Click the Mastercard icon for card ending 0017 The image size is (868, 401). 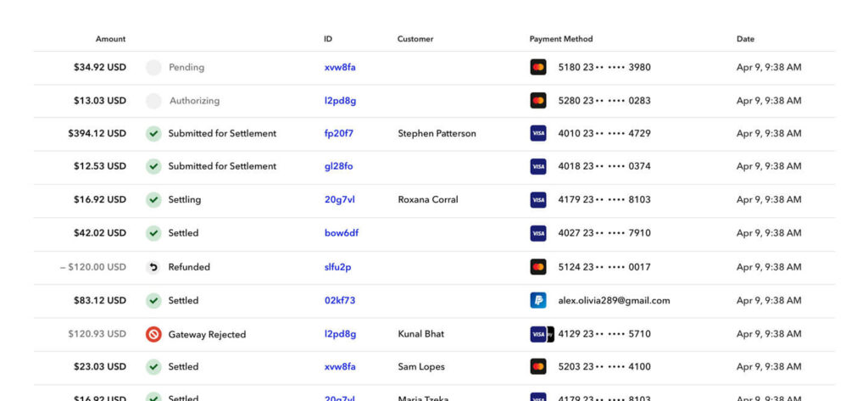(x=538, y=267)
